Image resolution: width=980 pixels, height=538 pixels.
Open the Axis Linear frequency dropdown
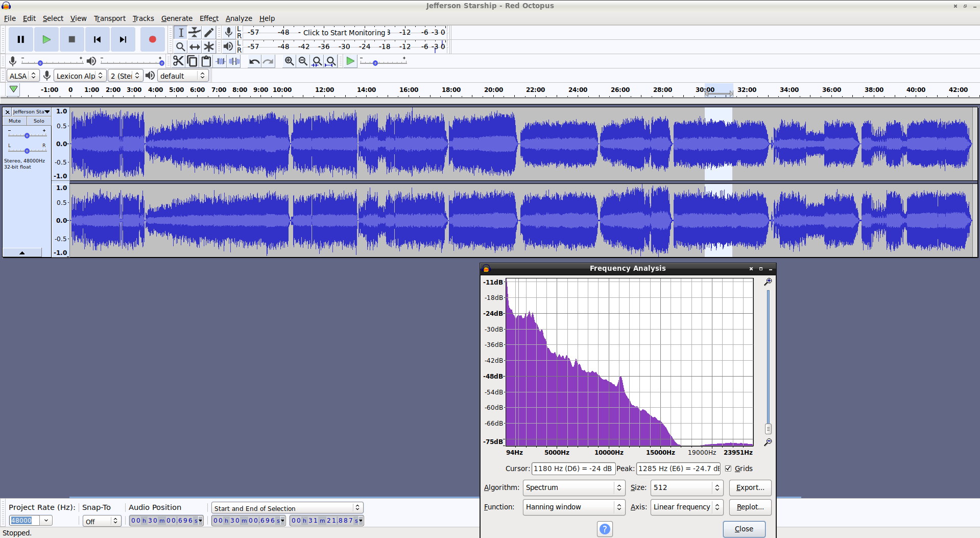687,507
